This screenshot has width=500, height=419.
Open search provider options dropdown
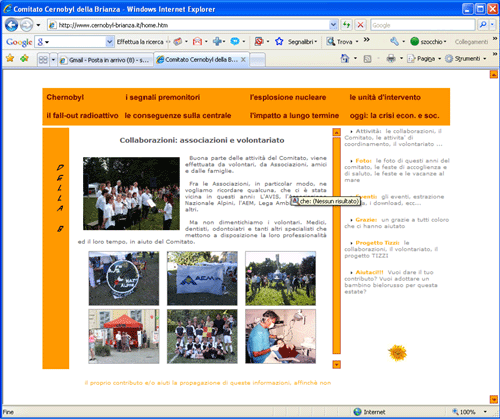[x=492, y=25]
